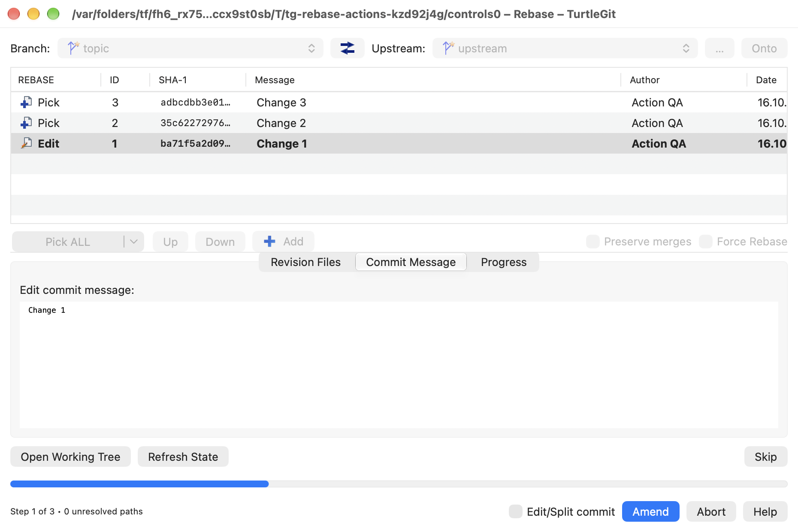Click the Skip button
This screenshot has height=532, width=798.
coord(765,456)
